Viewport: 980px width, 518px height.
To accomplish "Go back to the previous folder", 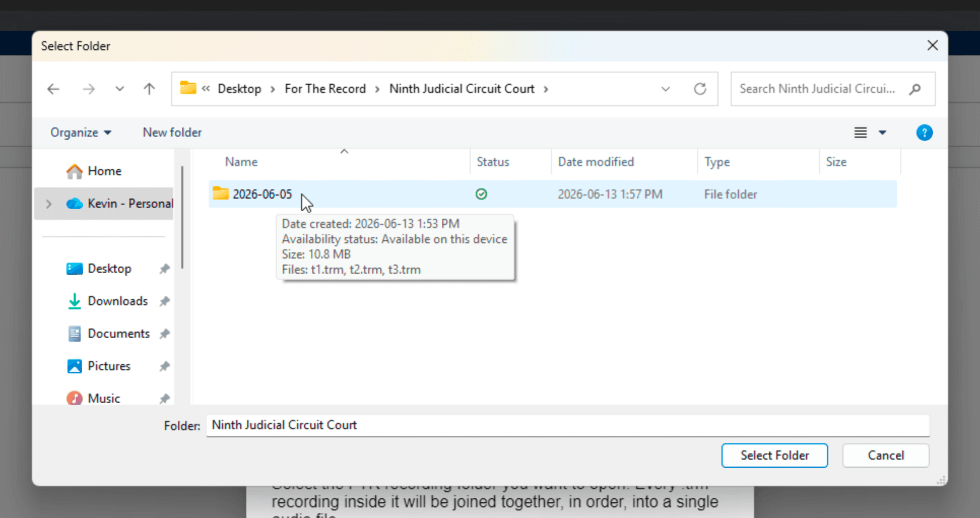I will [53, 89].
